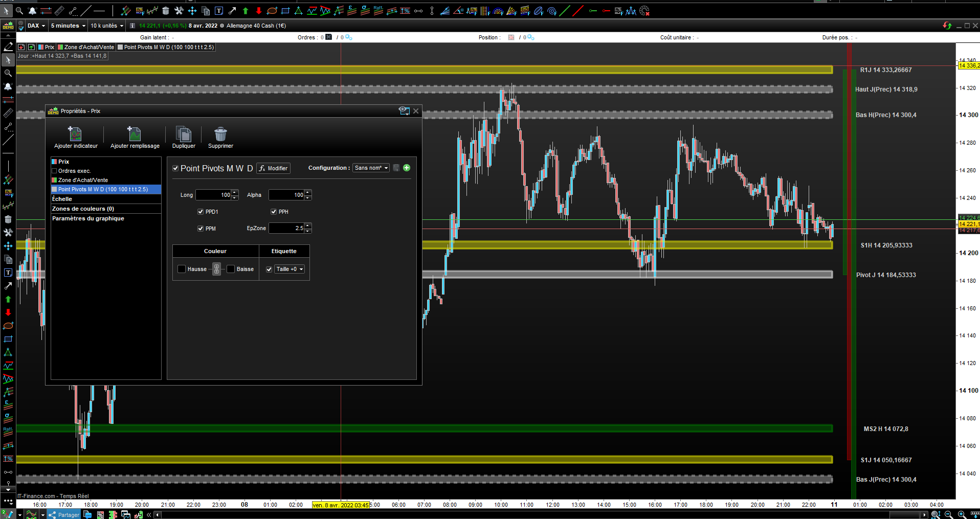The height and width of the screenshot is (519, 980).
Task: Open the 10 k unités dropdown
Action: coord(107,26)
